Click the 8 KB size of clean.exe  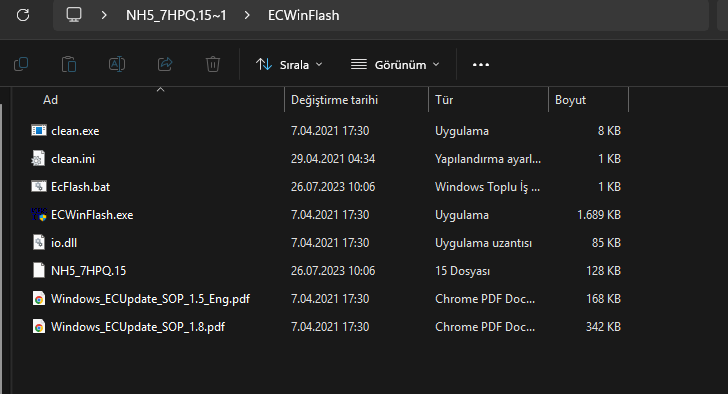pyautogui.click(x=609, y=131)
